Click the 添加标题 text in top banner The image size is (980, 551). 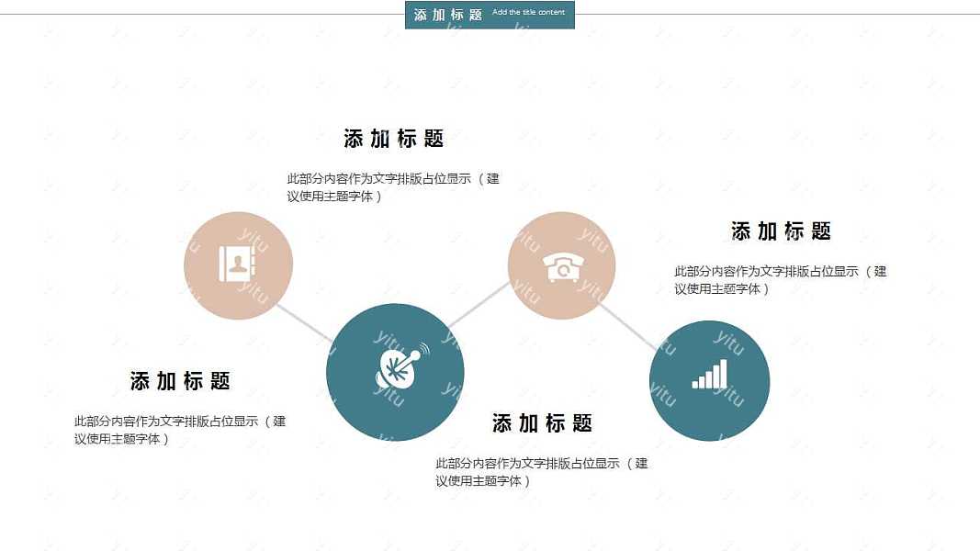[447, 15]
